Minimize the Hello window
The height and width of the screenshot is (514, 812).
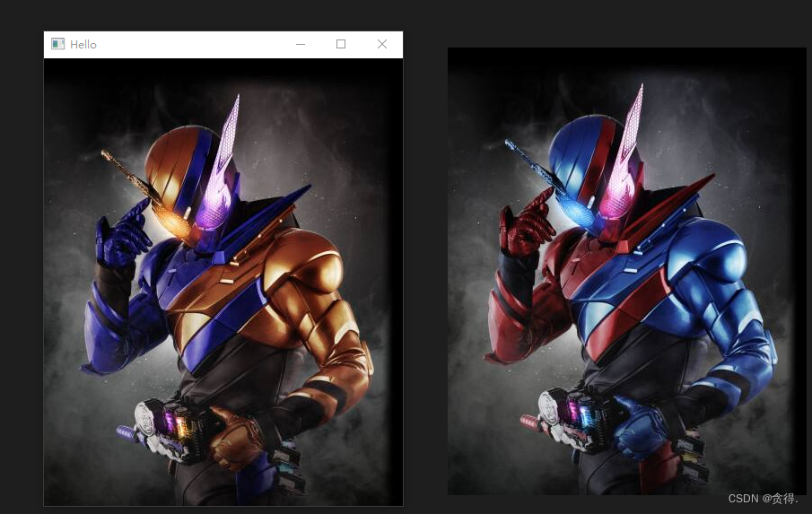[301, 45]
